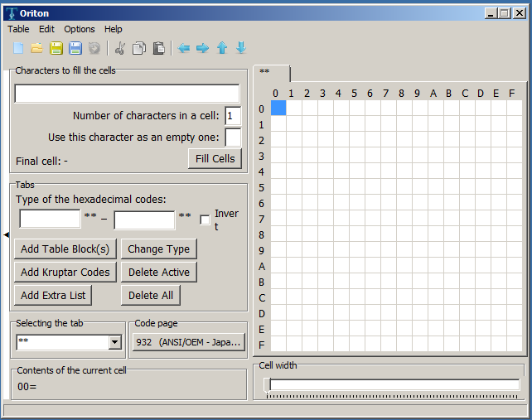Viewport: 532px width, 420px height.
Task: Open the Selecting the tab dropdown
Action: coord(114,342)
